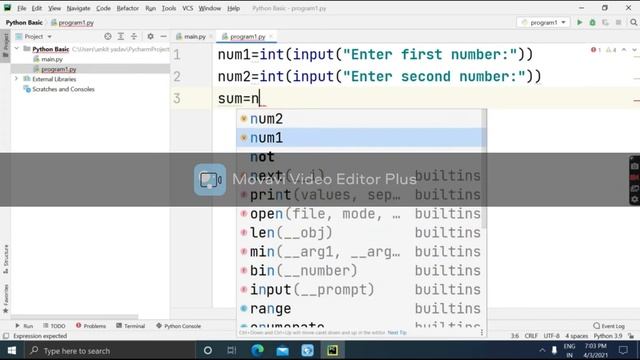Open the Favorites side tab
The height and width of the screenshot is (360, 640).
pyautogui.click(x=6, y=299)
